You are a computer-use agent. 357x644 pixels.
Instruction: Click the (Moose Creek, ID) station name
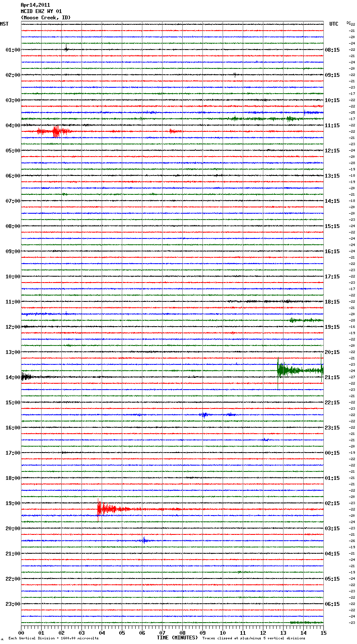46,18
